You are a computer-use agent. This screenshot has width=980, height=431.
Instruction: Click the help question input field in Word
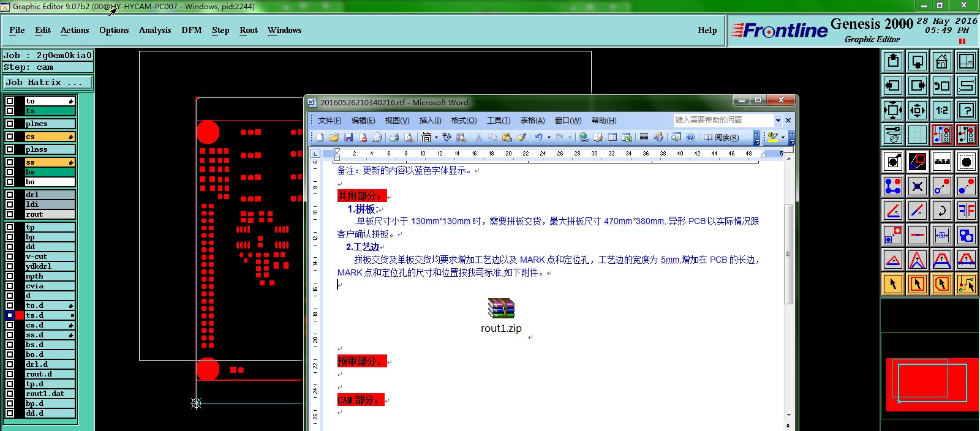[723, 120]
